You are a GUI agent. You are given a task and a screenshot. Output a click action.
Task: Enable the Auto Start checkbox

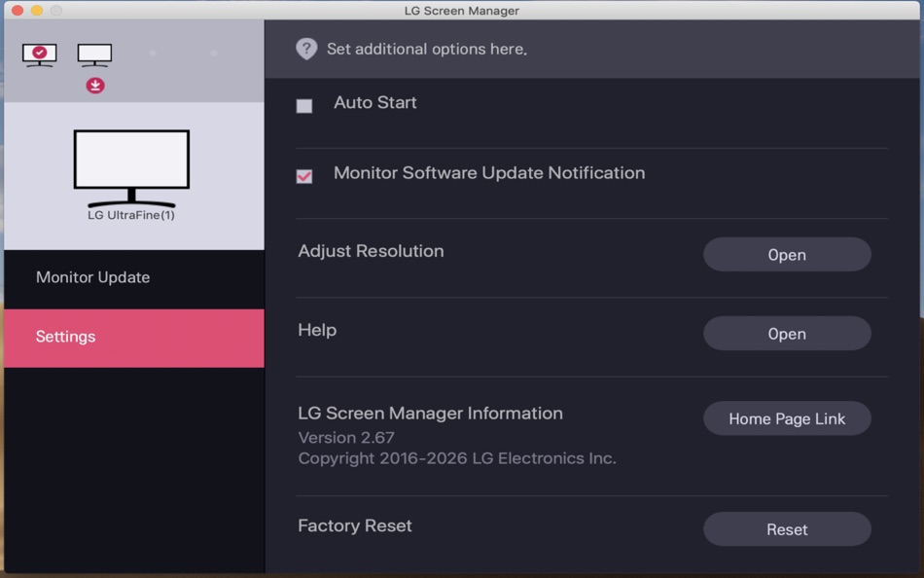[303, 105]
